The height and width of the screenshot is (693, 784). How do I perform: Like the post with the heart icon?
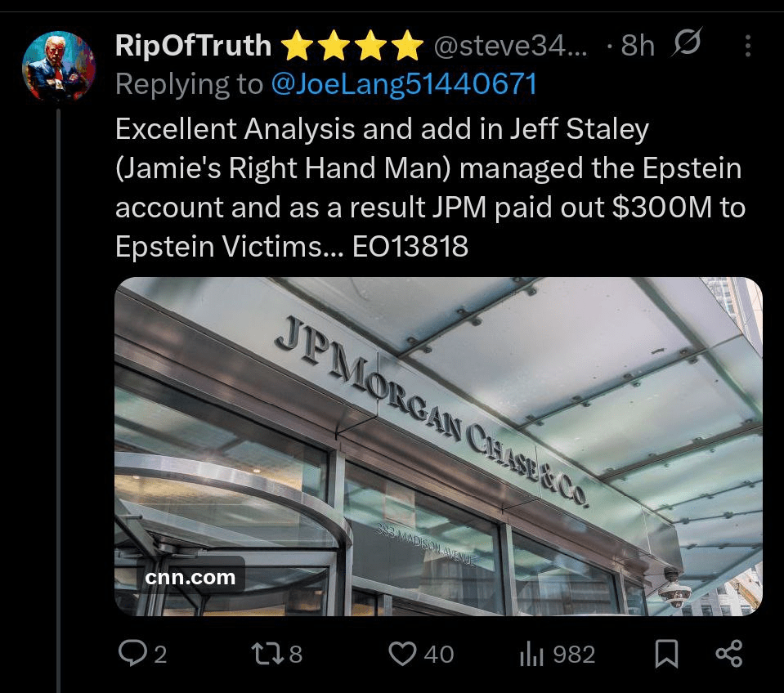pyautogui.click(x=401, y=654)
